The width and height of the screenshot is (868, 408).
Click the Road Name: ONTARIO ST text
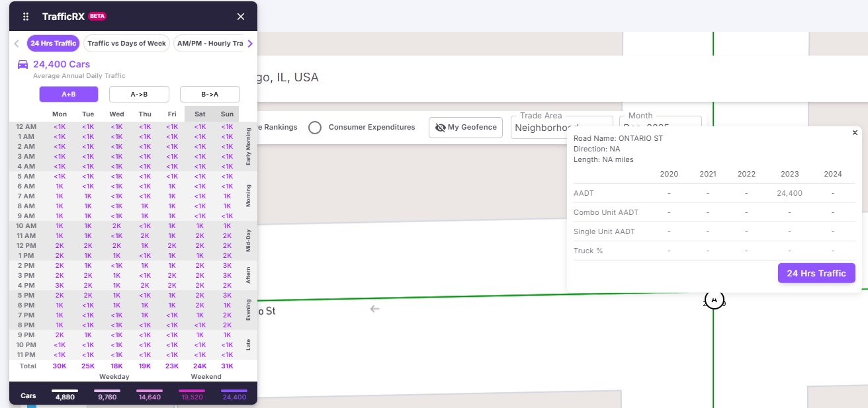click(618, 138)
